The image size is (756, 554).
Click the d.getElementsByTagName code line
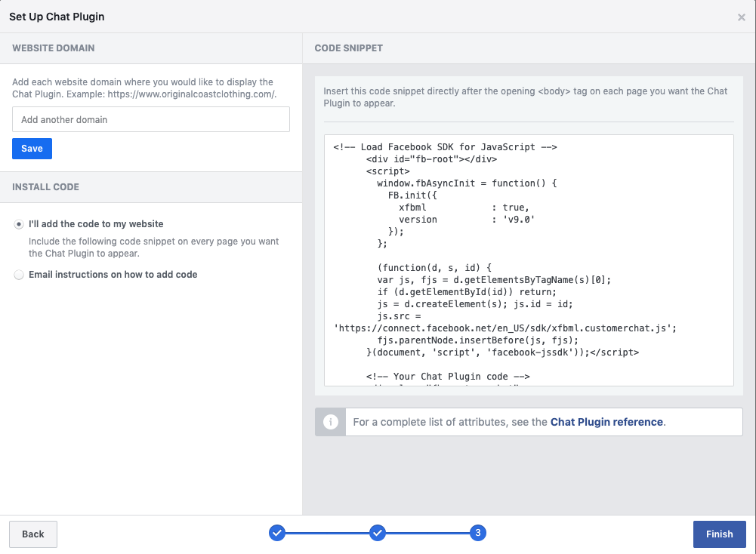tap(494, 280)
